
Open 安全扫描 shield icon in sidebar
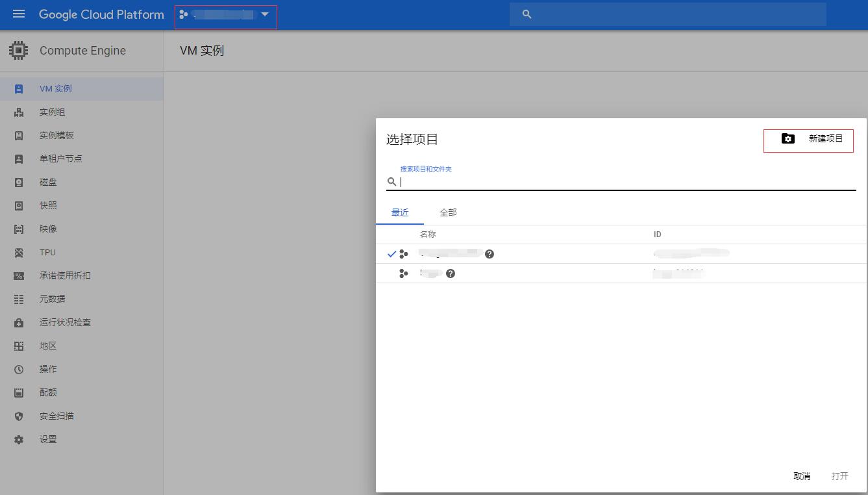pyautogui.click(x=19, y=416)
